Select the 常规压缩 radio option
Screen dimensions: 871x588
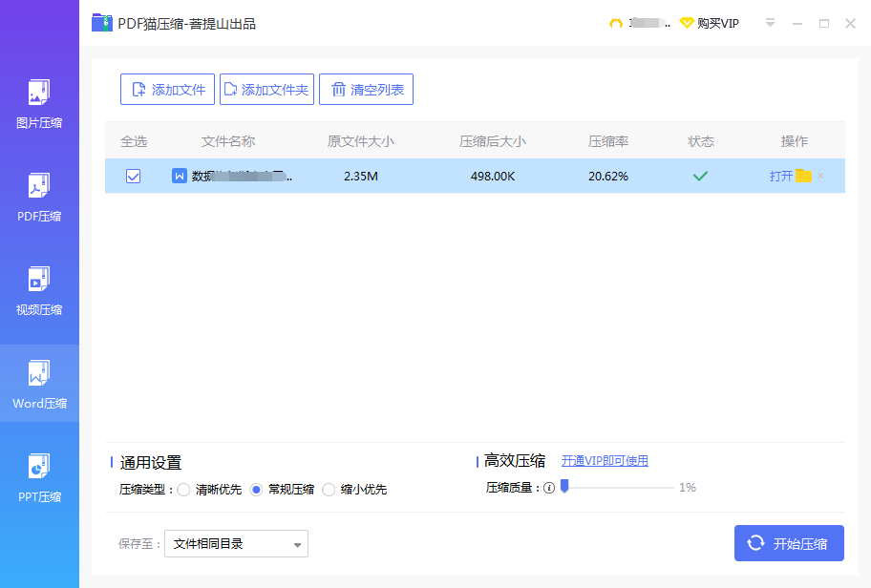[x=256, y=490]
